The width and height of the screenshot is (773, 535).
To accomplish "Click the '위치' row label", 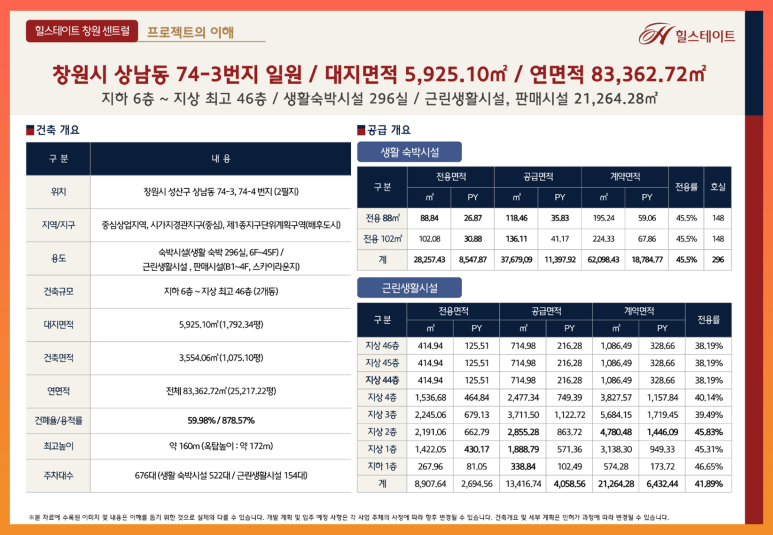I will tap(58, 192).
